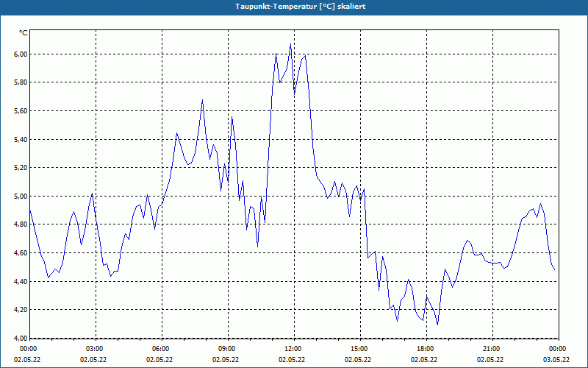Click the chart title 'Taupunkt-Temperatur [°C] skaliert'
The width and height of the screenshot is (588, 368).
[x=301, y=7]
